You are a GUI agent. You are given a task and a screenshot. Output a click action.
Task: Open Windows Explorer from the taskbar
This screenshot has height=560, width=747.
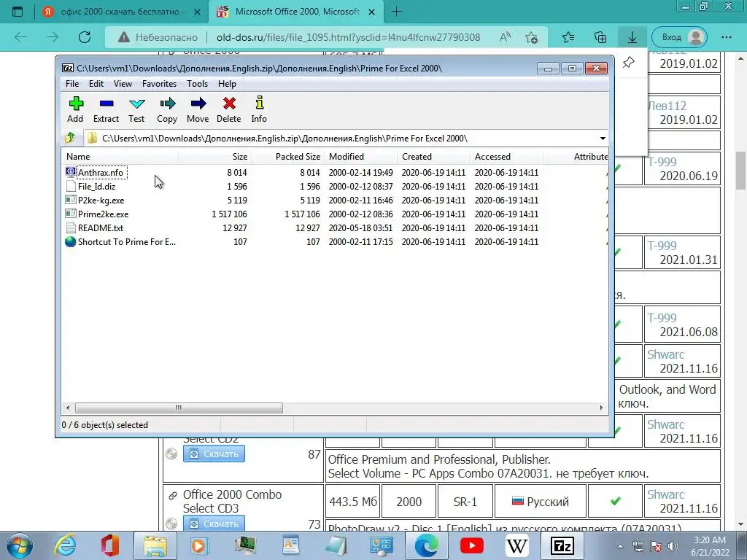[155, 545]
